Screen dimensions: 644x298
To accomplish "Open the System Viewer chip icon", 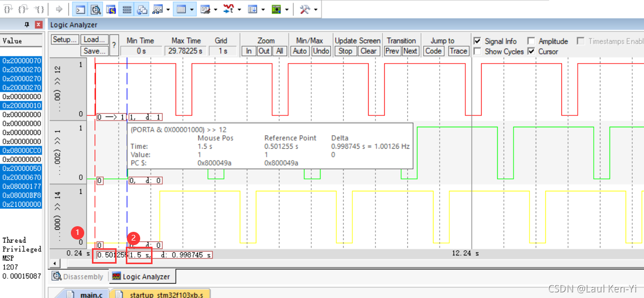I will [276, 9].
